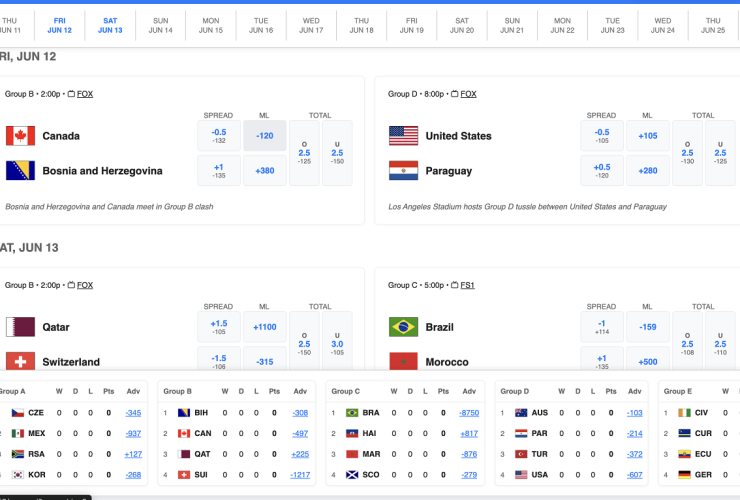740x500 pixels.
Task: Click MEX flag in Group A table
Action: [x=17, y=433]
